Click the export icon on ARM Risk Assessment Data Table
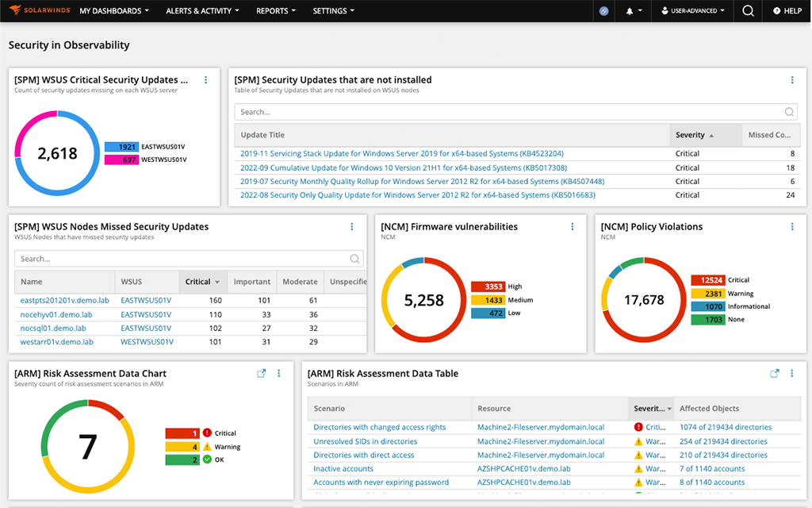 774,373
